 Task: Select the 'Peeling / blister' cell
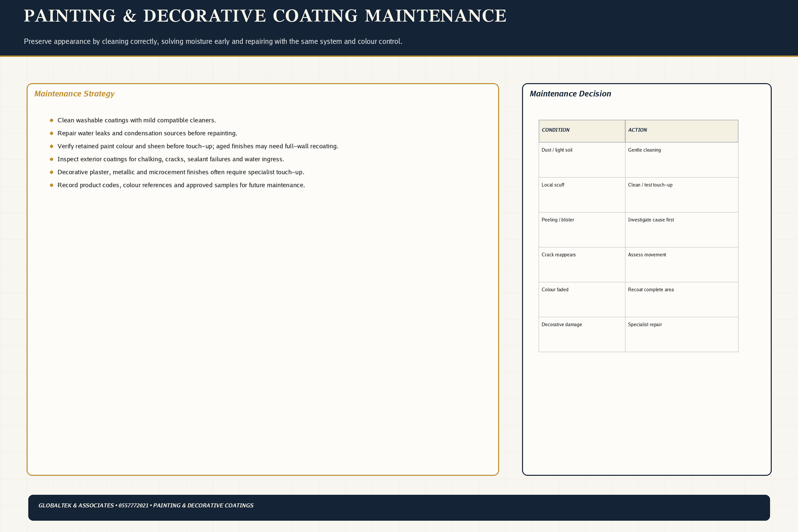click(x=582, y=230)
